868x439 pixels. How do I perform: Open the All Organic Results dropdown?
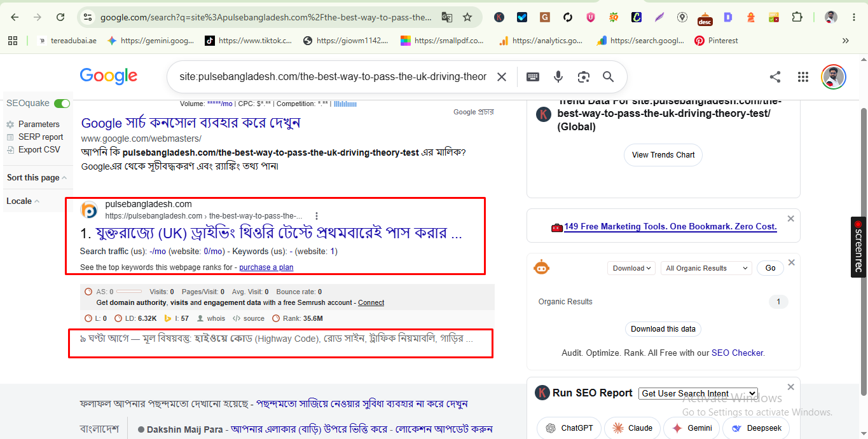point(706,268)
